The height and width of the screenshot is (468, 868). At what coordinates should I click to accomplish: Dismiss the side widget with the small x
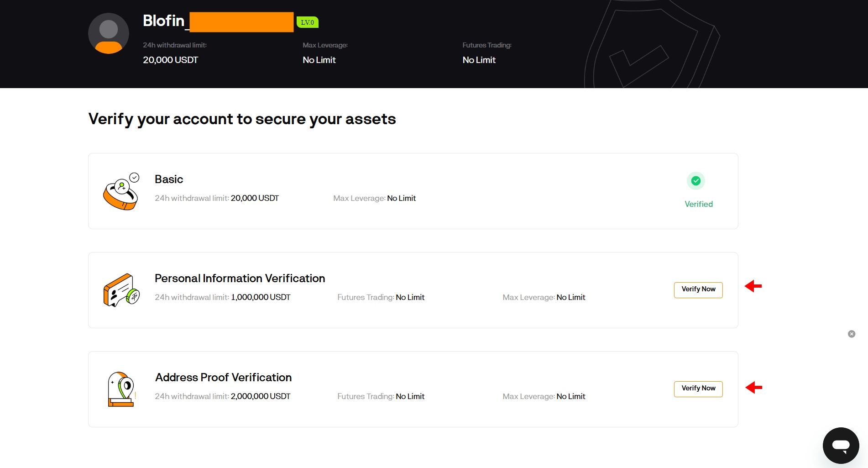click(x=851, y=334)
